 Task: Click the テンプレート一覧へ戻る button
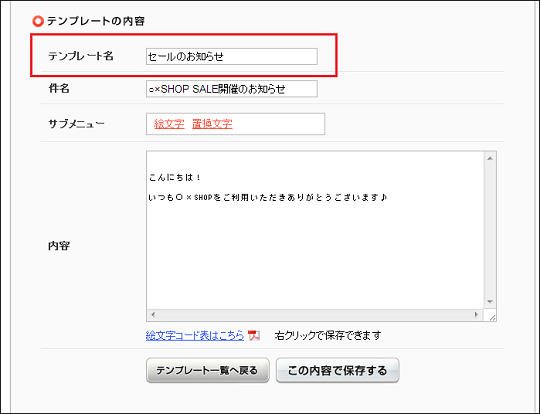point(208,370)
